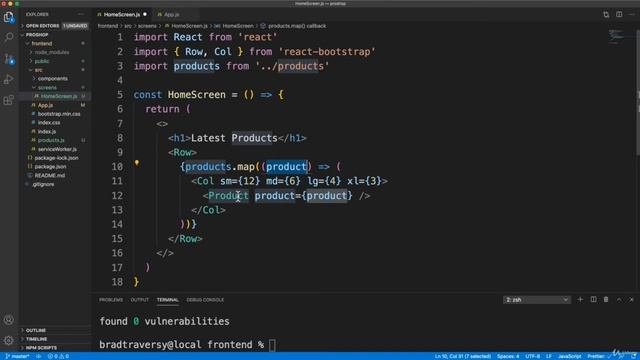The width and height of the screenshot is (640, 360).
Task: Open HomeScreen.js in the file tree
Action: (x=55, y=96)
